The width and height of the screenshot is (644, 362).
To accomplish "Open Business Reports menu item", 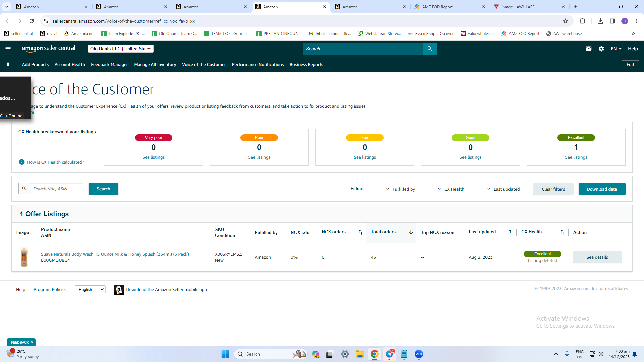I will pos(307,64).
